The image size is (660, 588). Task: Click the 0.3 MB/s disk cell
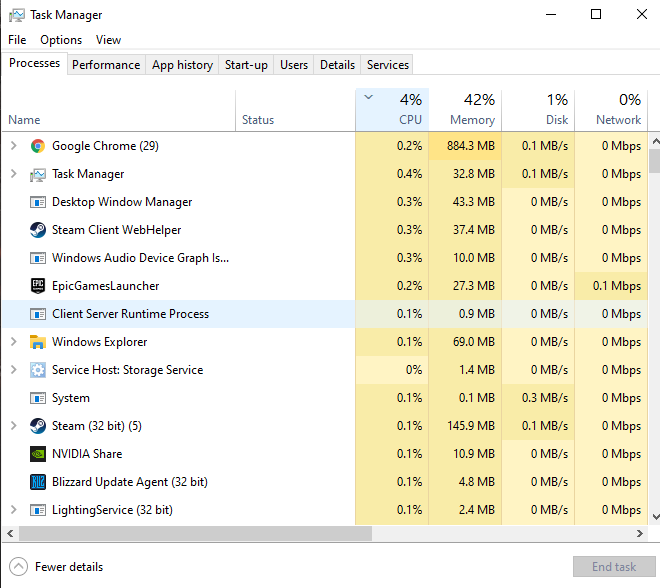click(x=538, y=398)
